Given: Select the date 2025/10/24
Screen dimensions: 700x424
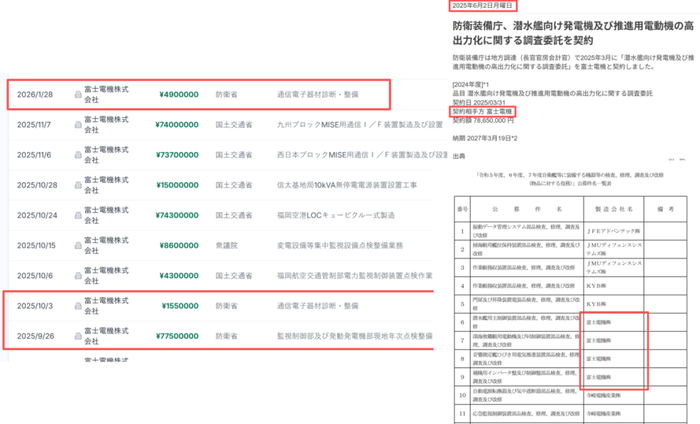Looking at the screenshot, I should (x=37, y=216).
